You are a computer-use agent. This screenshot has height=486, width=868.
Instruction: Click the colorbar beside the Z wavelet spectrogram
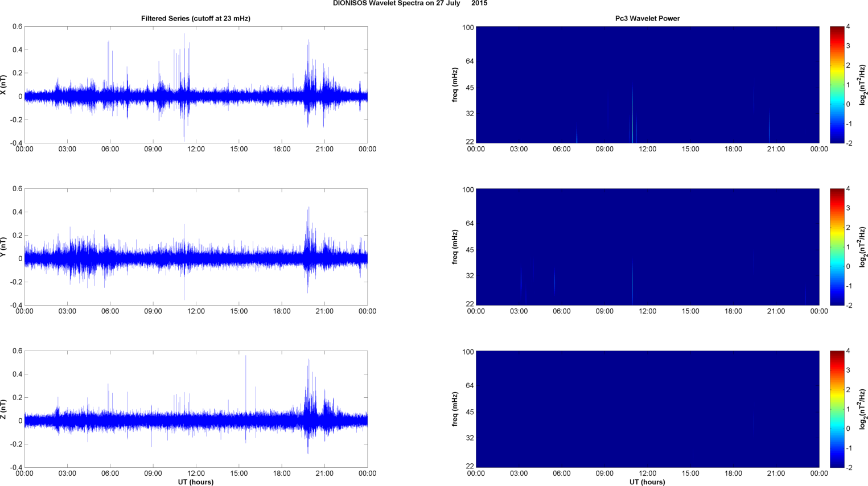tap(837, 409)
